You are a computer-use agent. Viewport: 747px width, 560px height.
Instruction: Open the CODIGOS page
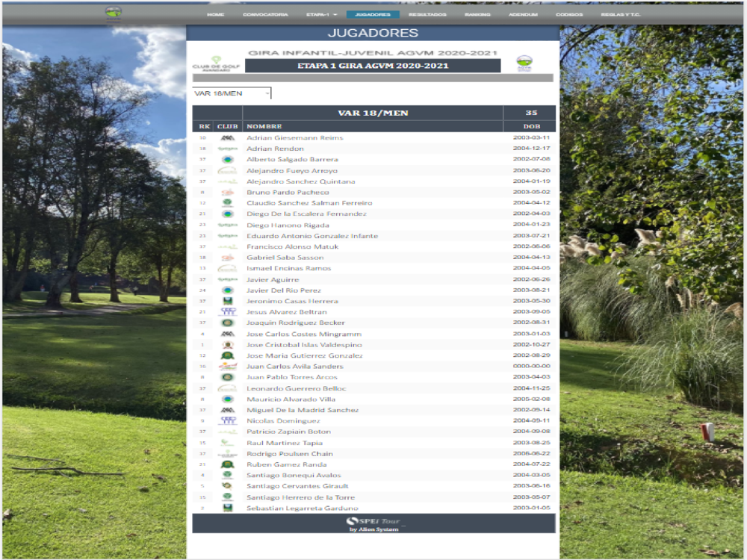coord(569,15)
